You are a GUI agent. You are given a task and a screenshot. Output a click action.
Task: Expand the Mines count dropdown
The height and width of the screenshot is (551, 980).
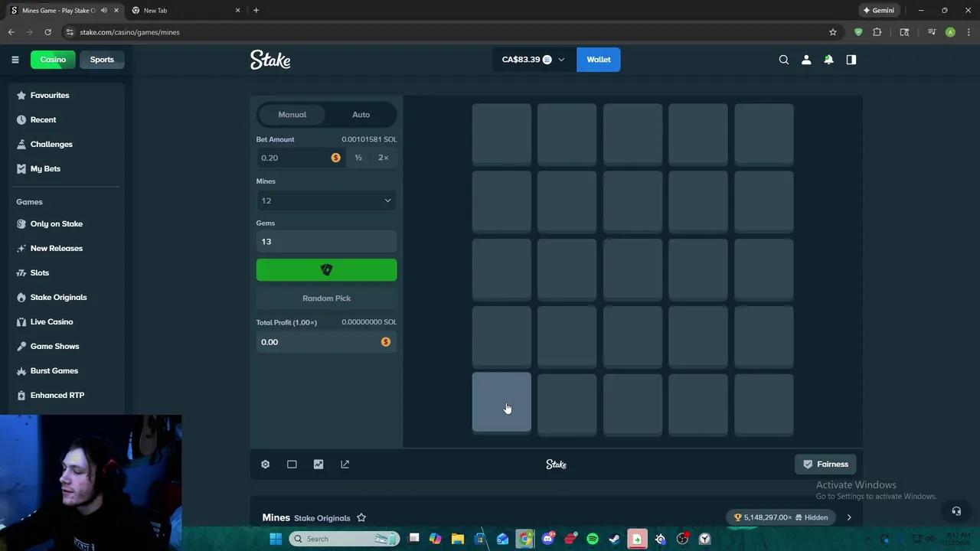coord(326,201)
